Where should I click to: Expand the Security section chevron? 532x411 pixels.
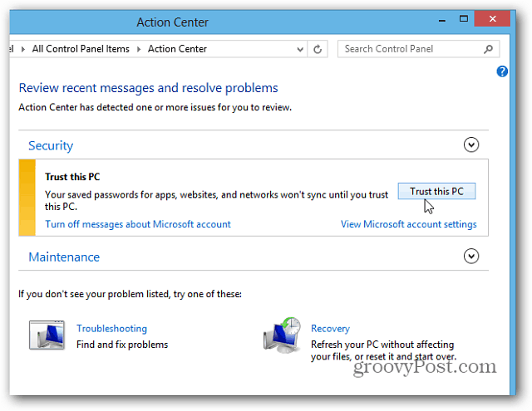471,144
